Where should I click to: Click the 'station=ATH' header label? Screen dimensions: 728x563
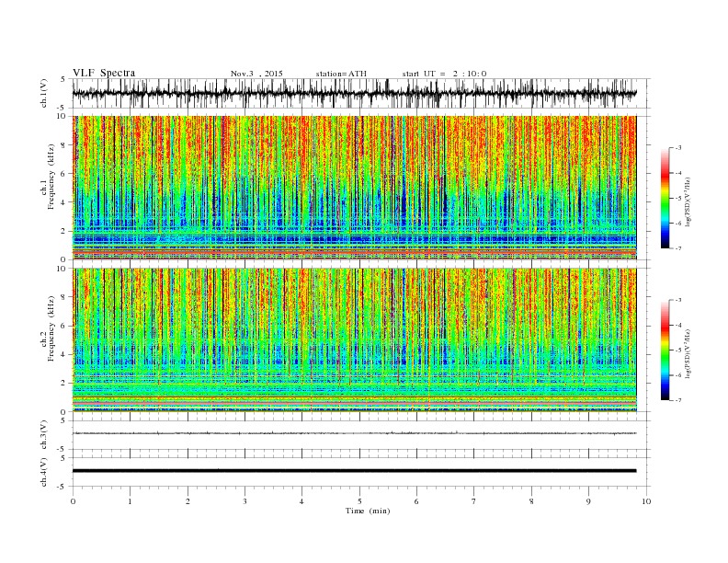point(341,74)
